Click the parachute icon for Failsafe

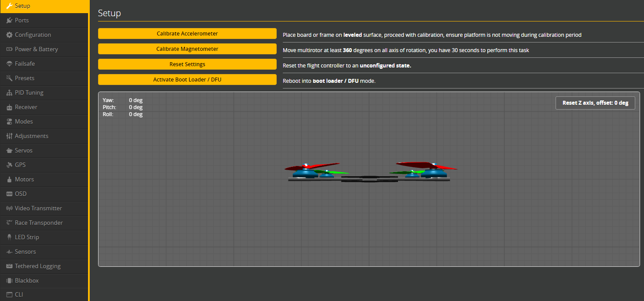pyautogui.click(x=9, y=64)
